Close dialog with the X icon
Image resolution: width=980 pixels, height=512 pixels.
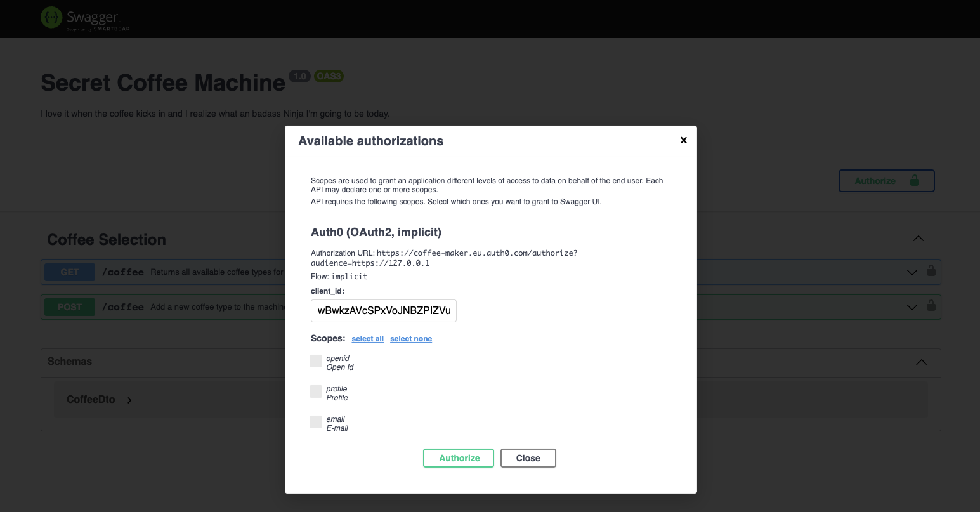click(684, 140)
